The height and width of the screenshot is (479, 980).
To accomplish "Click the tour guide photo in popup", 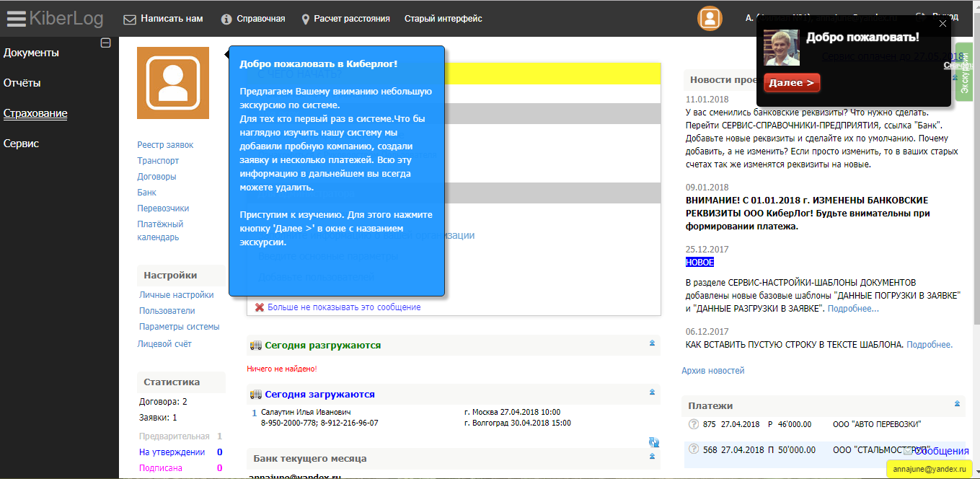I will coord(782,48).
